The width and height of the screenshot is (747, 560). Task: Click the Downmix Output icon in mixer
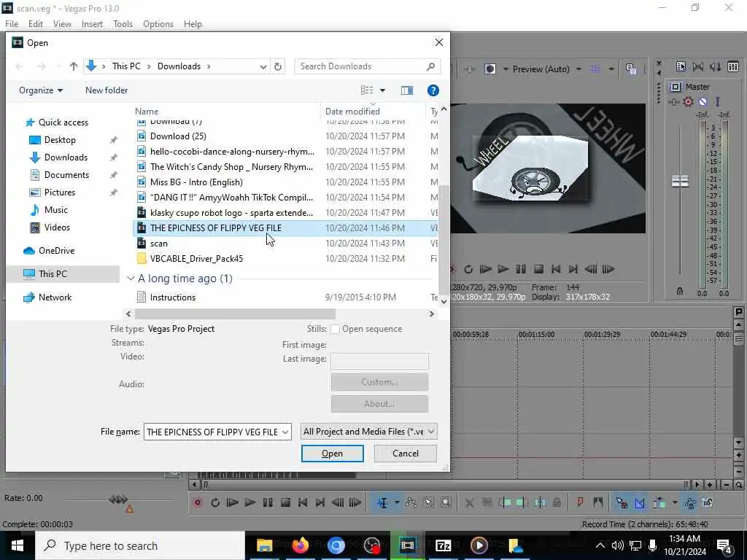(698, 66)
